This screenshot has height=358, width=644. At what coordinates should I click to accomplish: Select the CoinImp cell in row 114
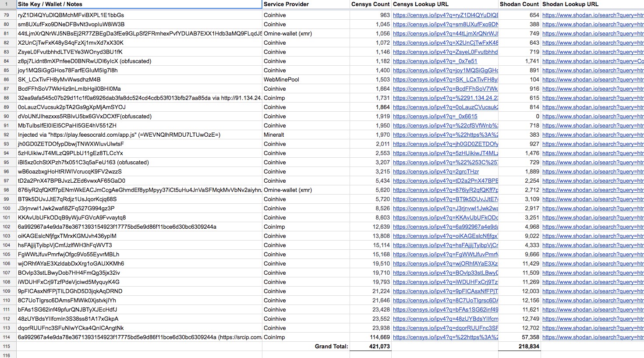coord(306,337)
